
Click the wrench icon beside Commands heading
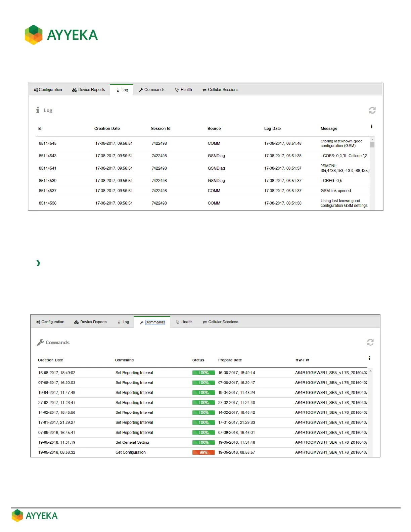[40, 343]
